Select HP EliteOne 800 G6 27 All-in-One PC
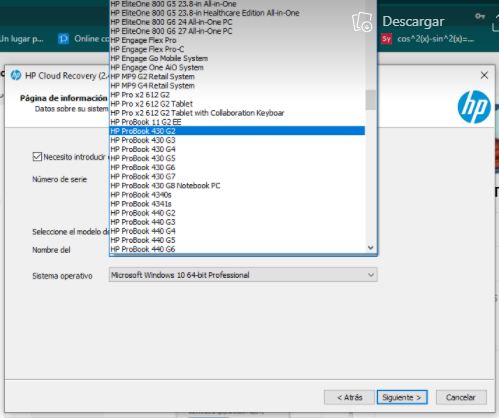 [237, 31]
